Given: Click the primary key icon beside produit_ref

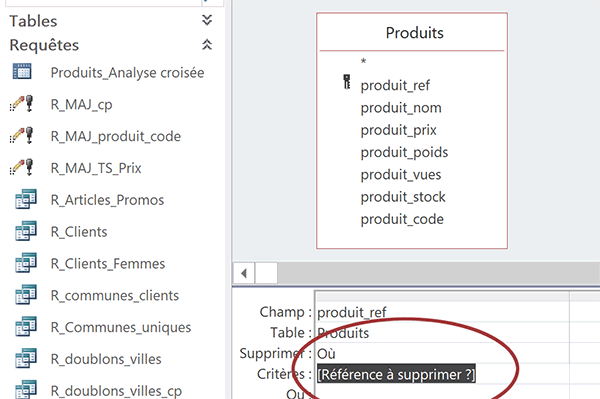Looking at the screenshot, I should pos(347,82).
